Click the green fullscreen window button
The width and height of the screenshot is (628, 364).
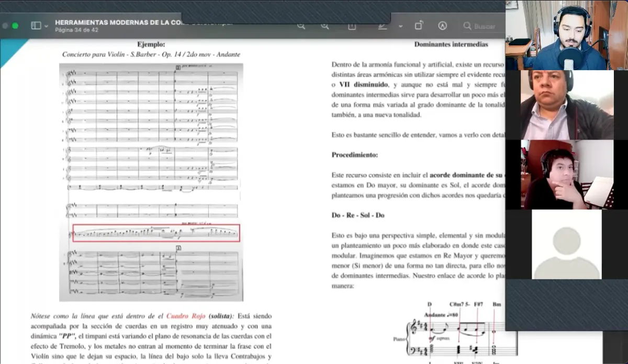(15, 26)
